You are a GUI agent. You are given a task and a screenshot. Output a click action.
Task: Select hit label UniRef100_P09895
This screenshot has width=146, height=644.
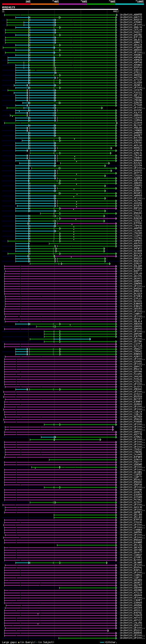[131, 422]
